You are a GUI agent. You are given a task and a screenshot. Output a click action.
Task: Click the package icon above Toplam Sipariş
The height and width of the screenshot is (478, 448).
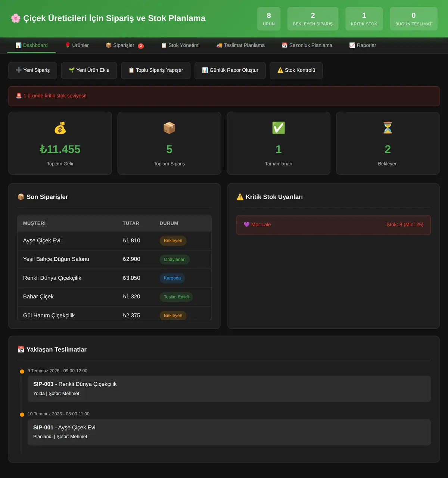169,128
